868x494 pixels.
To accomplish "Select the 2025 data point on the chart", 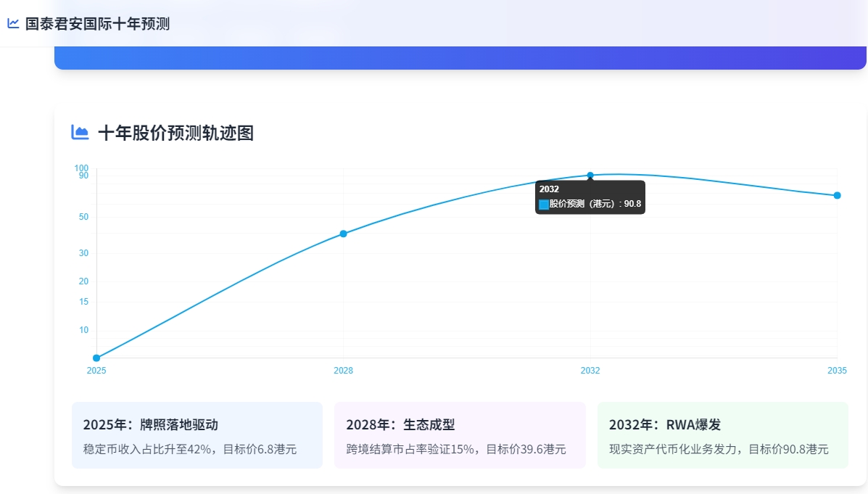I will 96,358.
